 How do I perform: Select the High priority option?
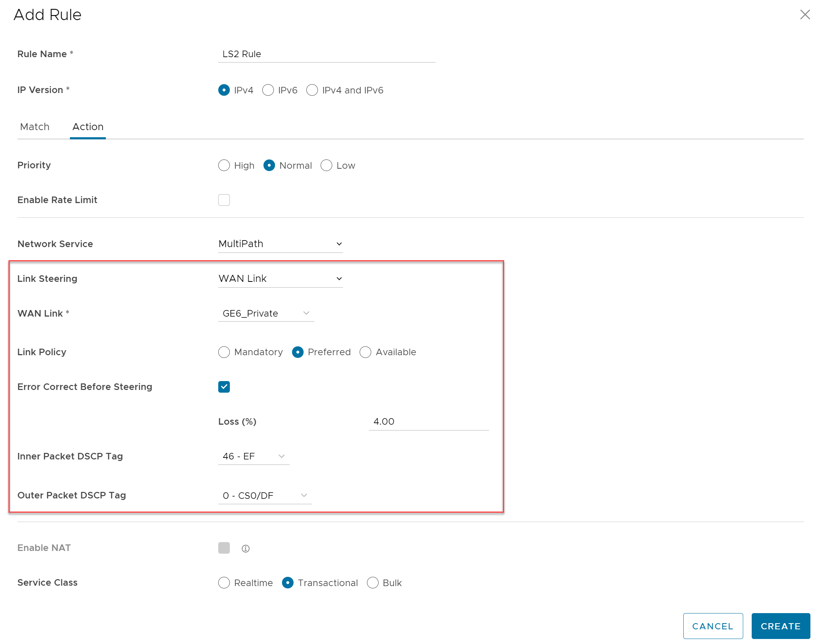pos(224,165)
